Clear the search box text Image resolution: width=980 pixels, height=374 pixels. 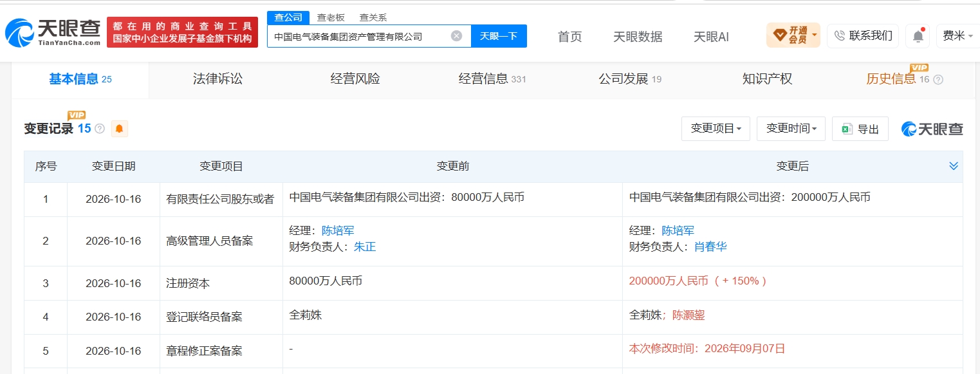click(x=456, y=36)
